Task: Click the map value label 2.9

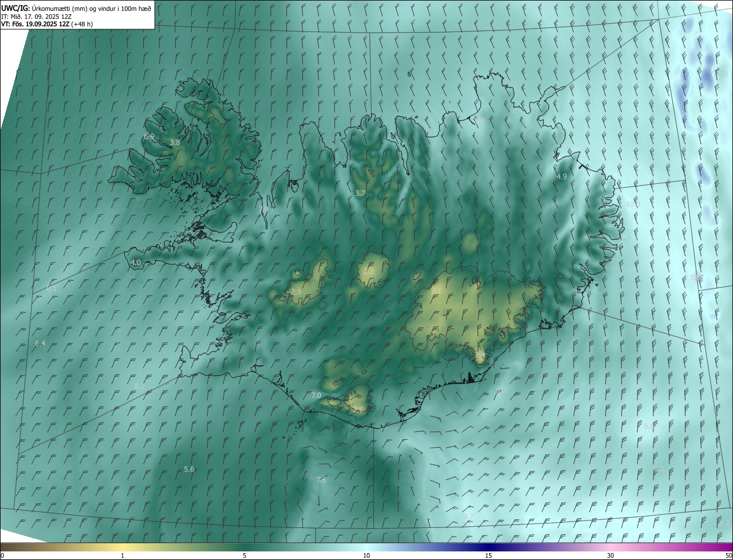Action: tap(296, 291)
